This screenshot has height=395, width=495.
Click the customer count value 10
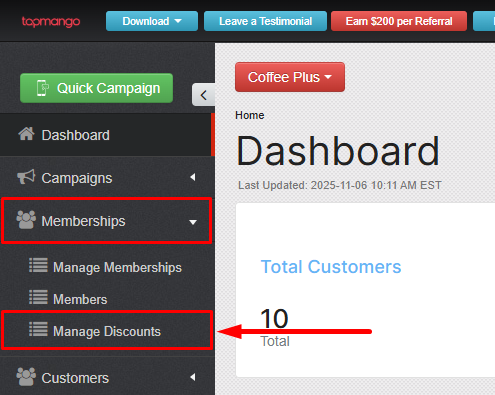274,318
